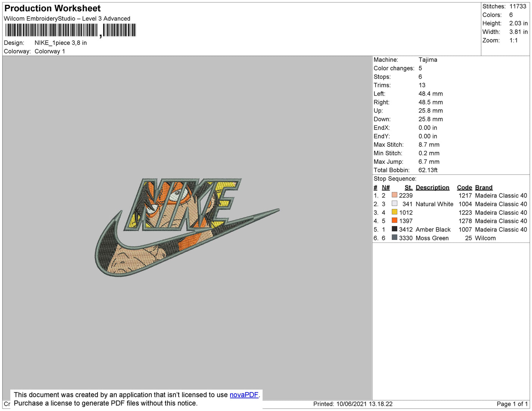Click the design name NIKE_1piece 3,8 in

61,43
